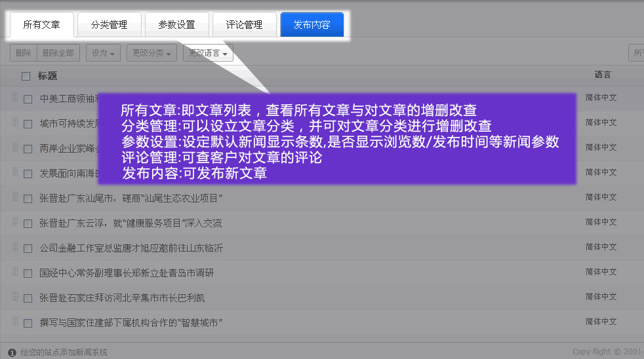Open the 更改语言 dropdown menu

pyautogui.click(x=208, y=53)
